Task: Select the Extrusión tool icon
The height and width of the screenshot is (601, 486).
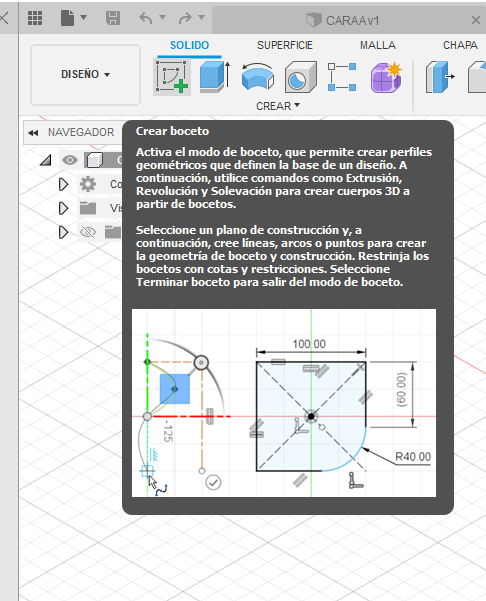Action: click(215, 77)
